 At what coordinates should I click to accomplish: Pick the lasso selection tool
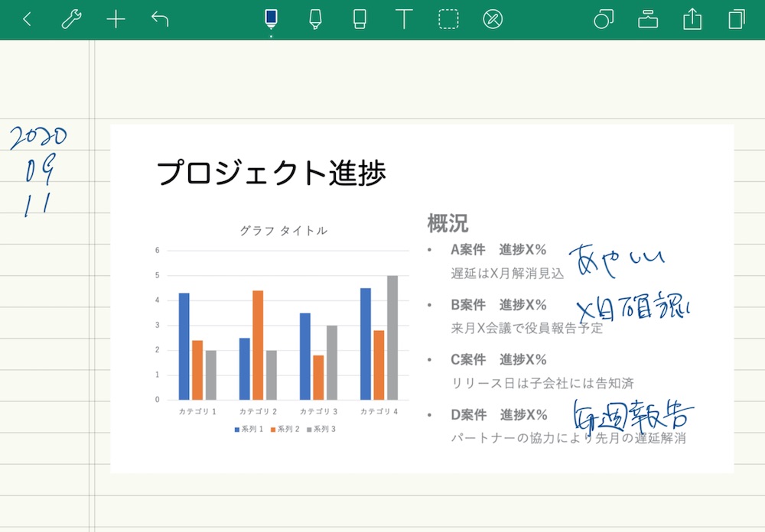(449, 18)
